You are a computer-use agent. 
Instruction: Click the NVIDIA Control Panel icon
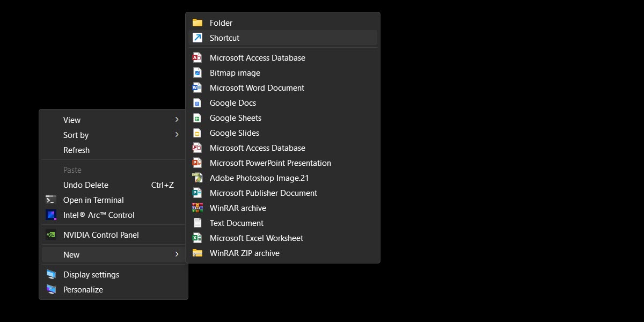[51, 235]
